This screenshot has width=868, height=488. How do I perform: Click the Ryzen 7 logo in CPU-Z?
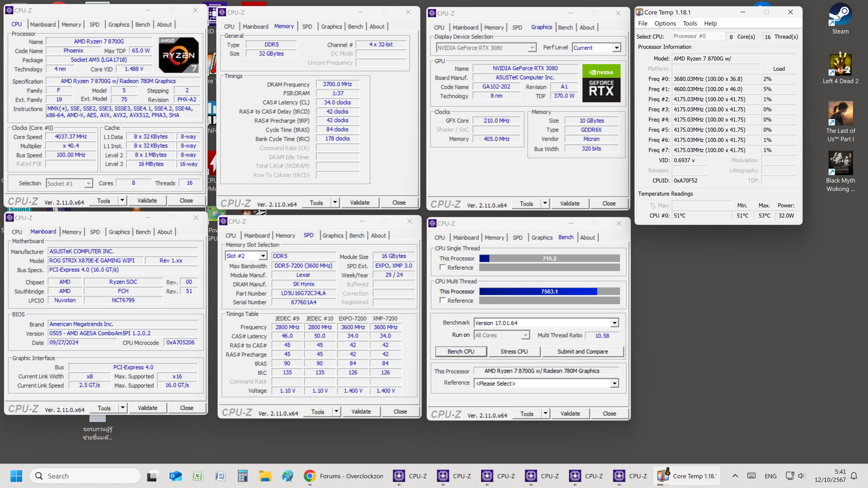point(179,55)
